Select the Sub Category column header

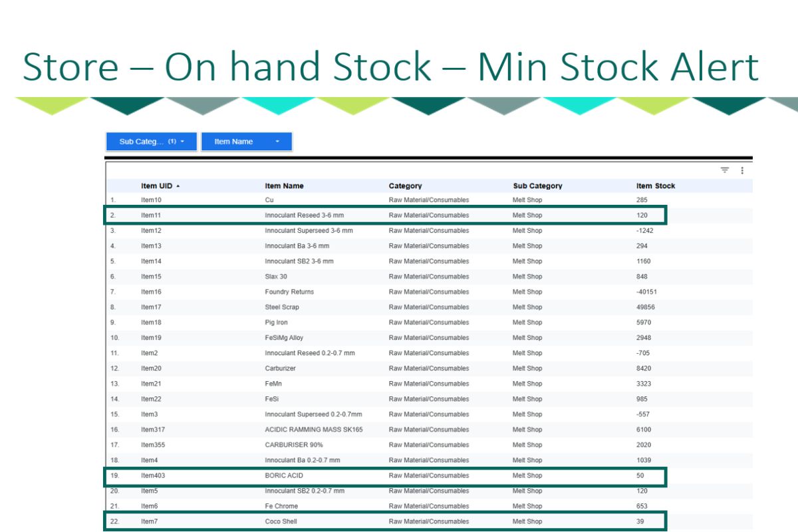pos(537,186)
